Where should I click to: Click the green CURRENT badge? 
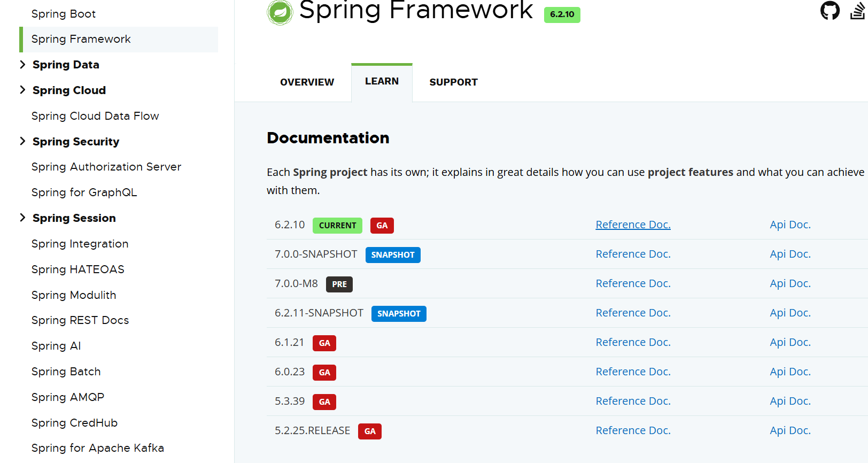pyautogui.click(x=337, y=226)
